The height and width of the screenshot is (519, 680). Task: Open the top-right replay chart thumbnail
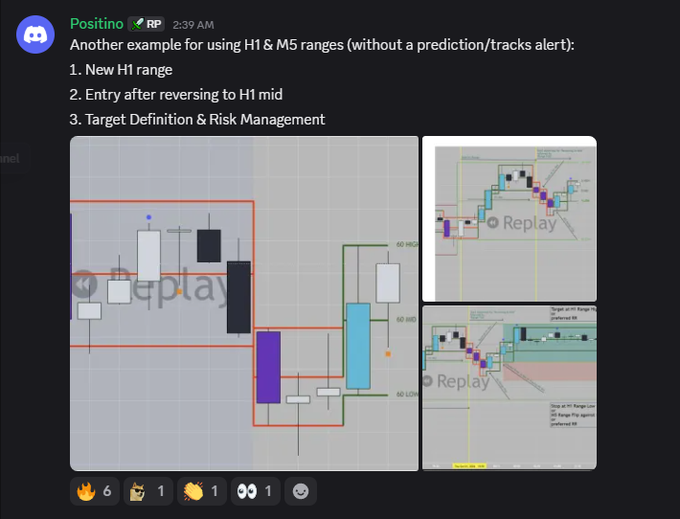coord(510,219)
